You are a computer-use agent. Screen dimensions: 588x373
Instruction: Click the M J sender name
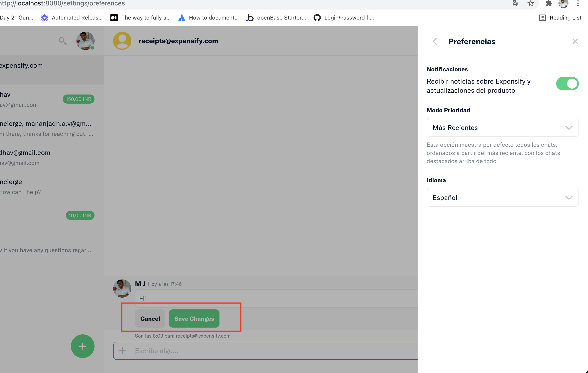coord(140,284)
